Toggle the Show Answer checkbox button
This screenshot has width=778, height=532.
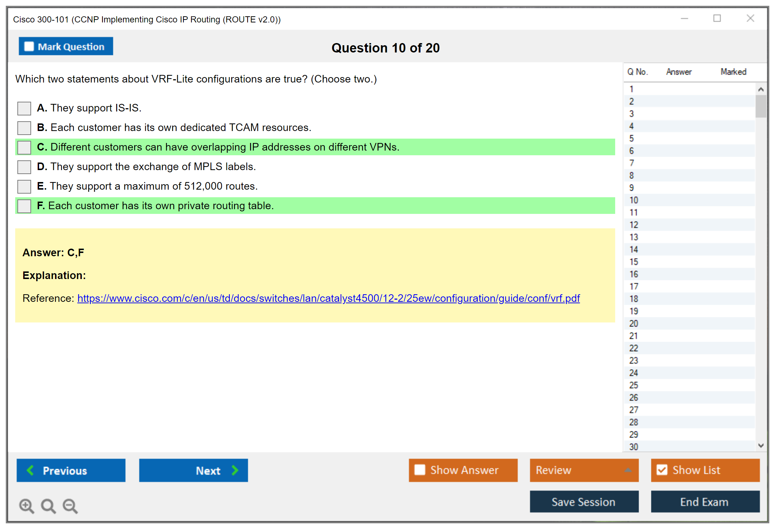coord(420,470)
